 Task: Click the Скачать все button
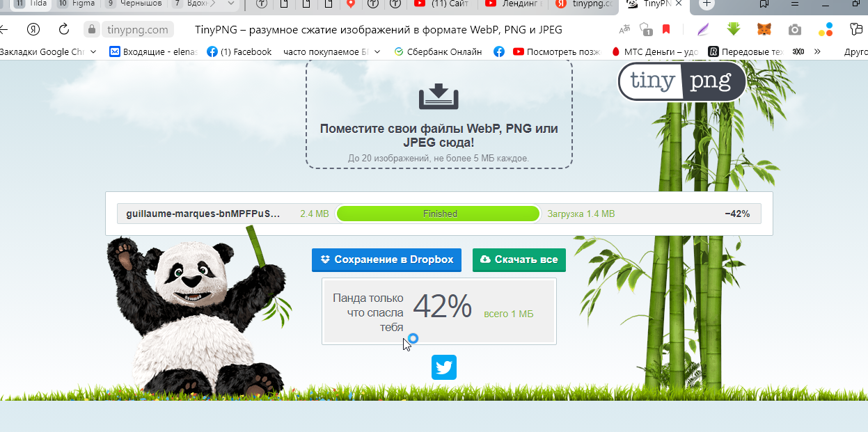(519, 259)
